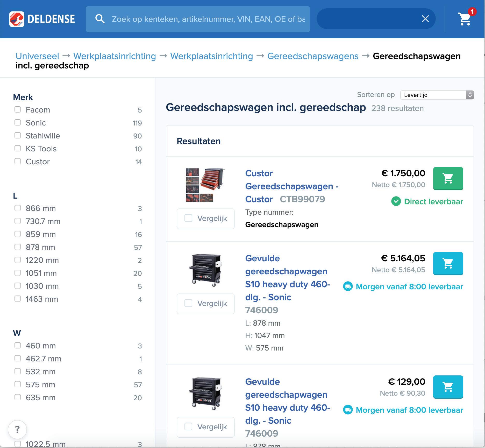Click the 'Merk' filter heading

click(23, 97)
